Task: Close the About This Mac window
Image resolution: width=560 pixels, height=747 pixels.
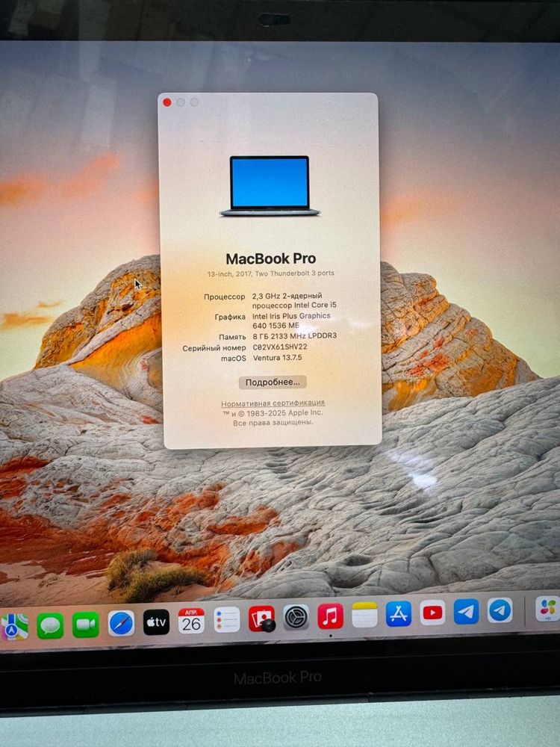Action: click(167, 102)
